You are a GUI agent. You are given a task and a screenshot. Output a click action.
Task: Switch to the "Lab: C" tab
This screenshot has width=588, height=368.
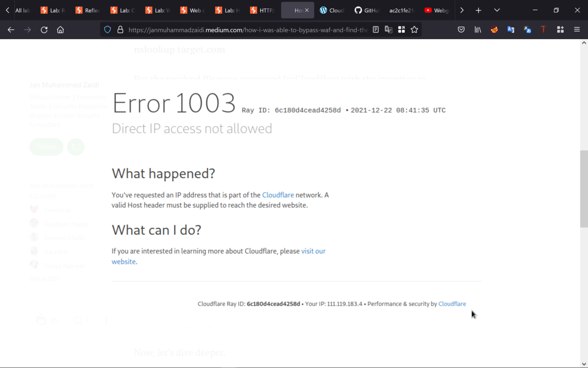pyautogui.click(x=122, y=10)
